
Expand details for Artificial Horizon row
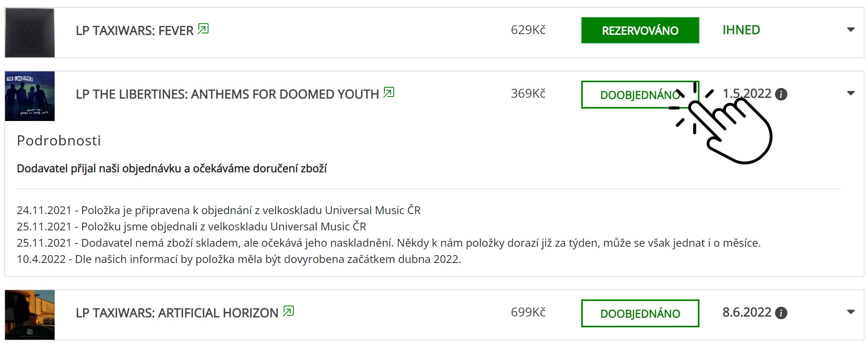tap(851, 312)
